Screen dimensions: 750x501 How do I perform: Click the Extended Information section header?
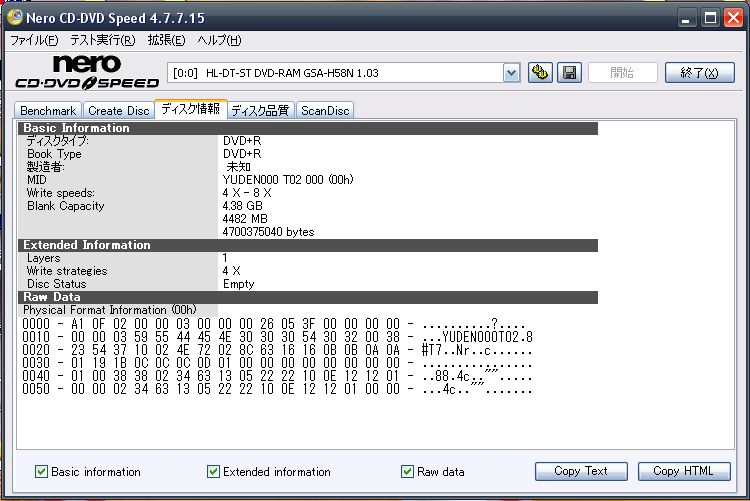308,245
